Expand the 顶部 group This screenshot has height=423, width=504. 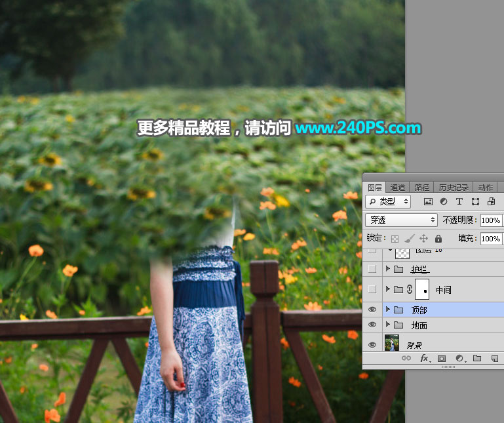point(387,309)
